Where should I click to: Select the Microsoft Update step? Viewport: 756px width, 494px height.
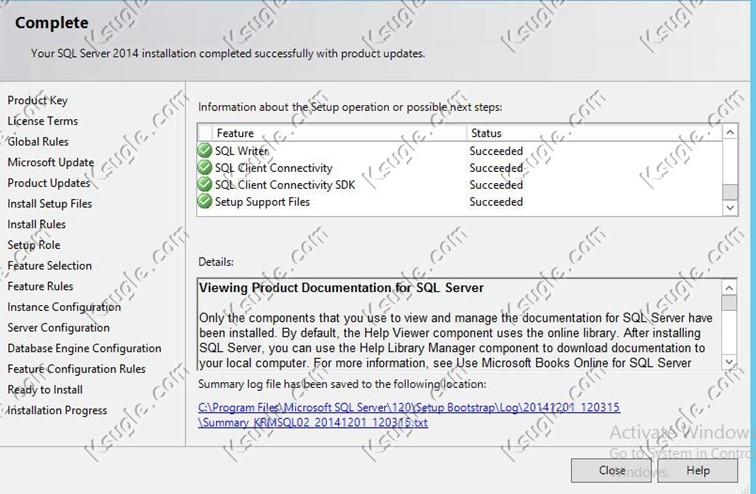click(51, 162)
